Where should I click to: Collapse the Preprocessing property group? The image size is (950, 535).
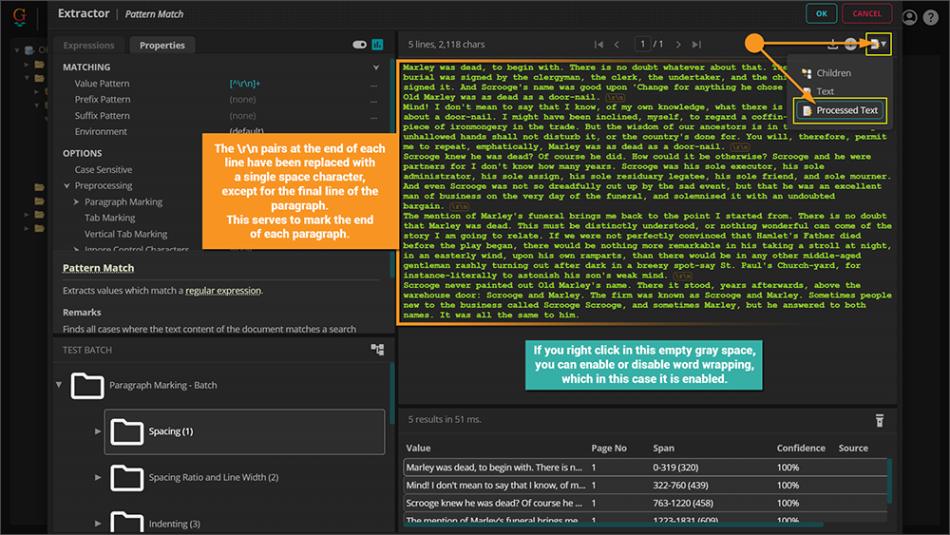click(67, 185)
